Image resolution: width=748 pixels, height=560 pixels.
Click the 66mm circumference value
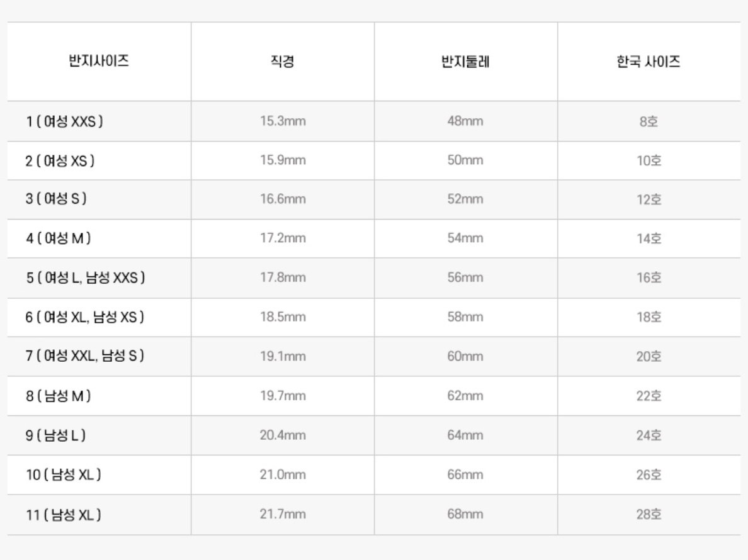pyautogui.click(x=465, y=474)
